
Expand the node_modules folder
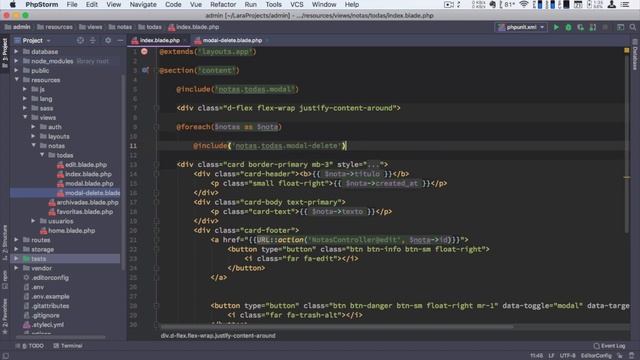coord(16,61)
